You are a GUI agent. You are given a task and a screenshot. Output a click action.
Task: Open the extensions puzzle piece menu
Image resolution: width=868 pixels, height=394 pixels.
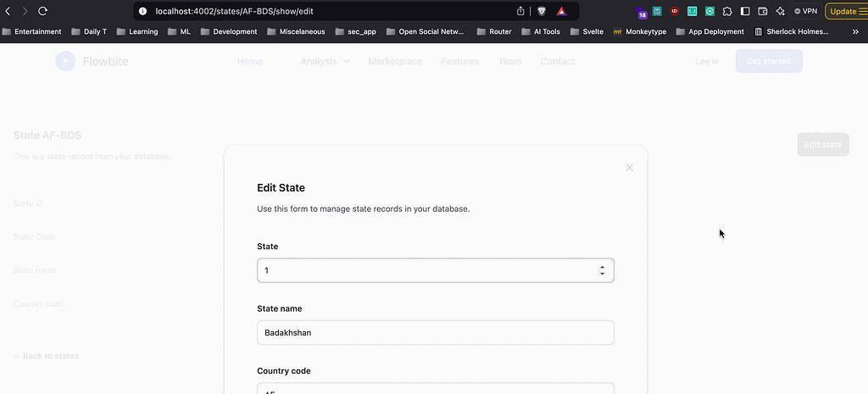coord(727,11)
